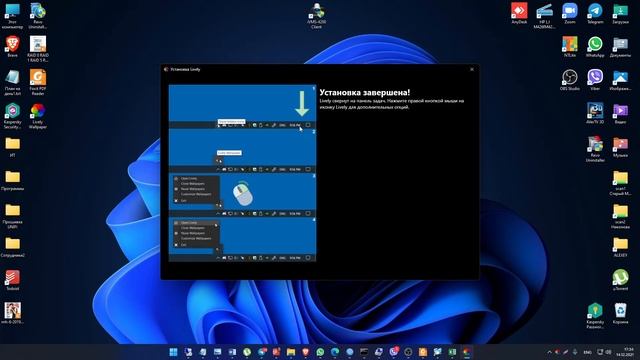The image size is (640, 360).
Task: Open the Viber desktop shortcut
Action: (x=595, y=80)
